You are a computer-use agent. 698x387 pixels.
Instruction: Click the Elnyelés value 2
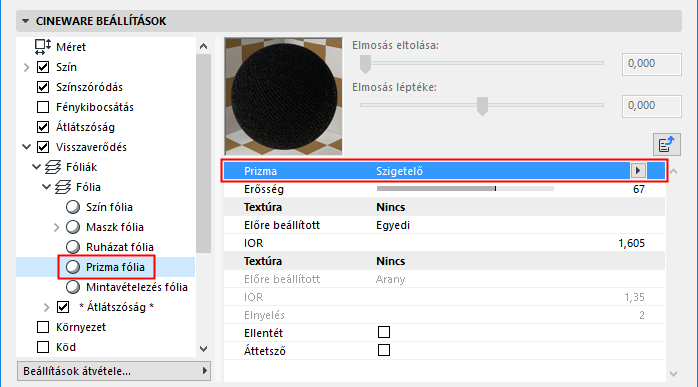[x=641, y=315]
